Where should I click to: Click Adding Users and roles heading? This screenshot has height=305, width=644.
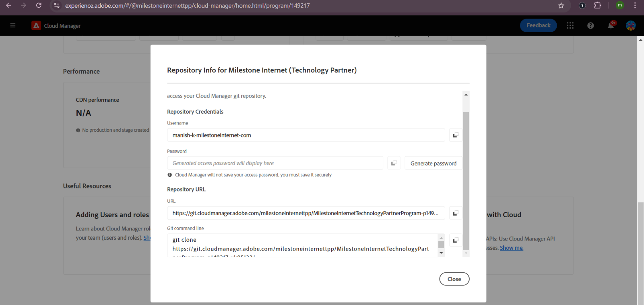(112, 215)
